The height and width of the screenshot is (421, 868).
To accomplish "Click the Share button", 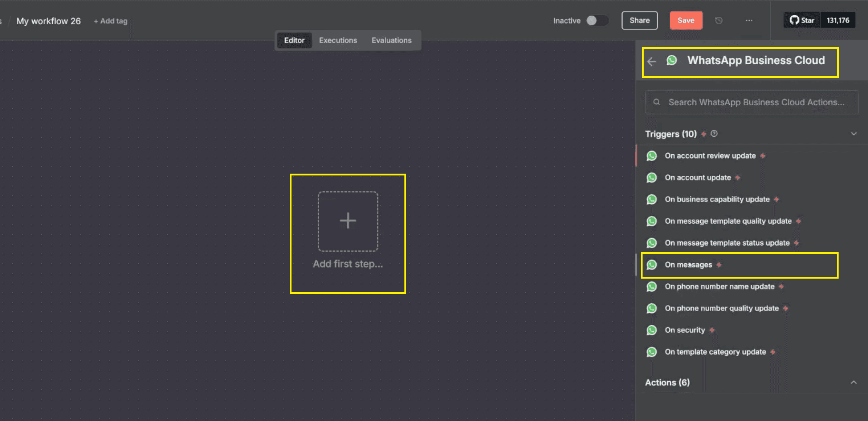I will point(640,20).
